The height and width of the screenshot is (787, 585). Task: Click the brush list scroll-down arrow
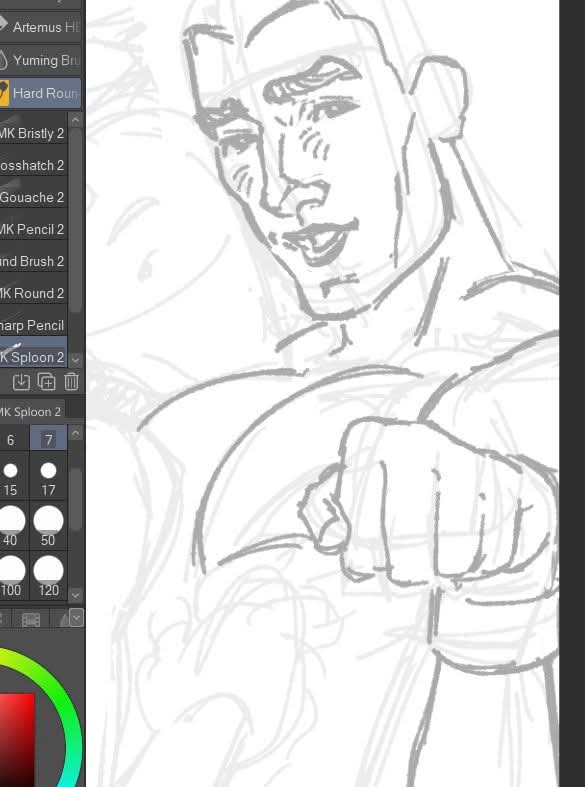point(75,359)
